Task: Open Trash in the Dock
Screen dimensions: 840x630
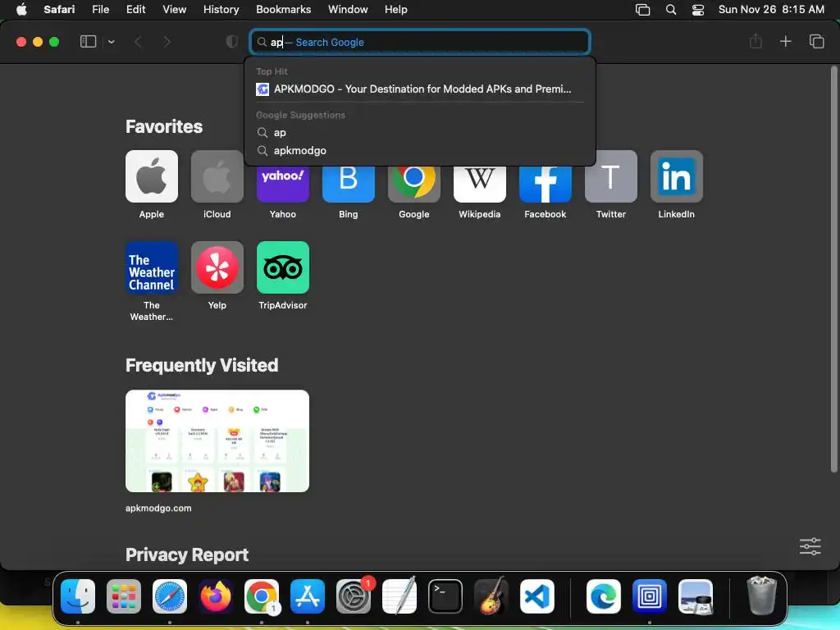Action: coord(762,596)
